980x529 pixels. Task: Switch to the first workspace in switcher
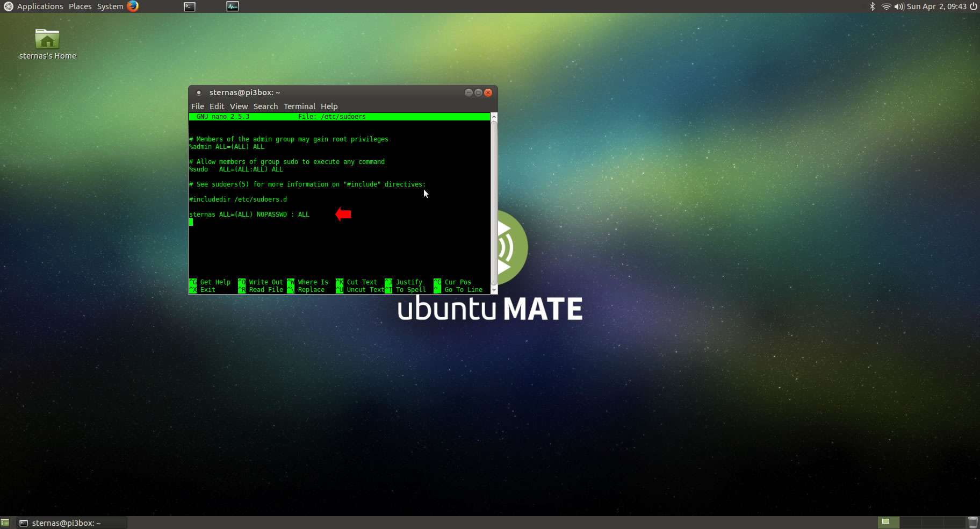coord(888,522)
